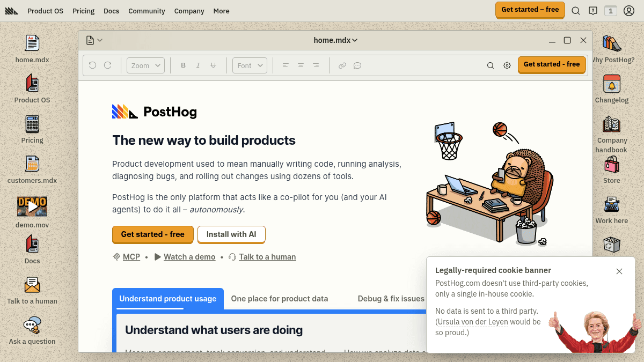Click Get started – free in top bar
Viewport: 644px width, 362px height.
[x=530, y=10]
